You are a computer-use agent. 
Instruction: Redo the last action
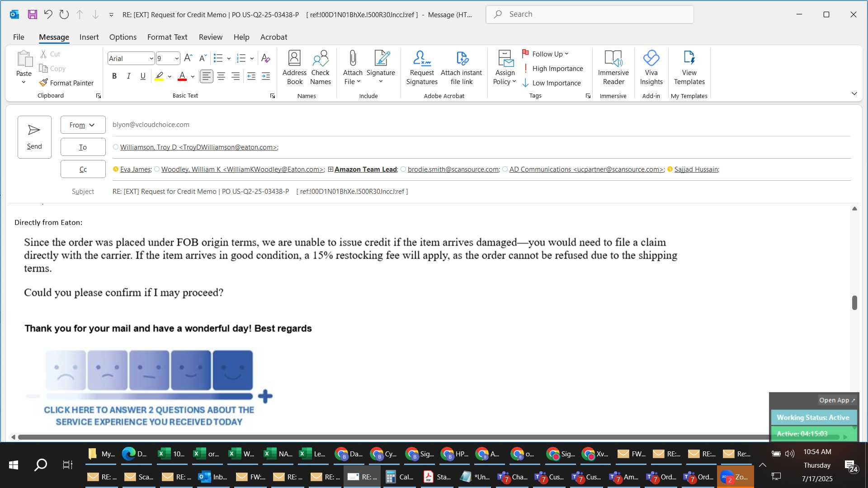(64, 14)
